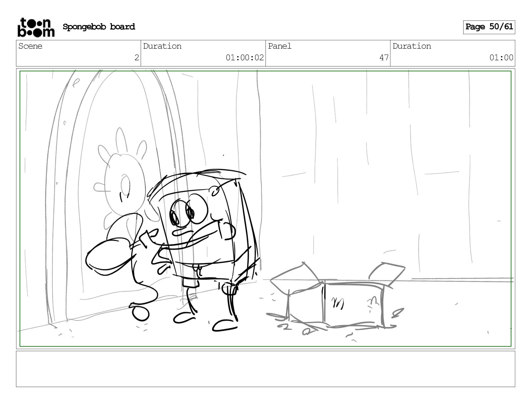Select the "Spongebob board" title text
The height and width of the screenshot is (411, 532).
click(x=99, y=27)
